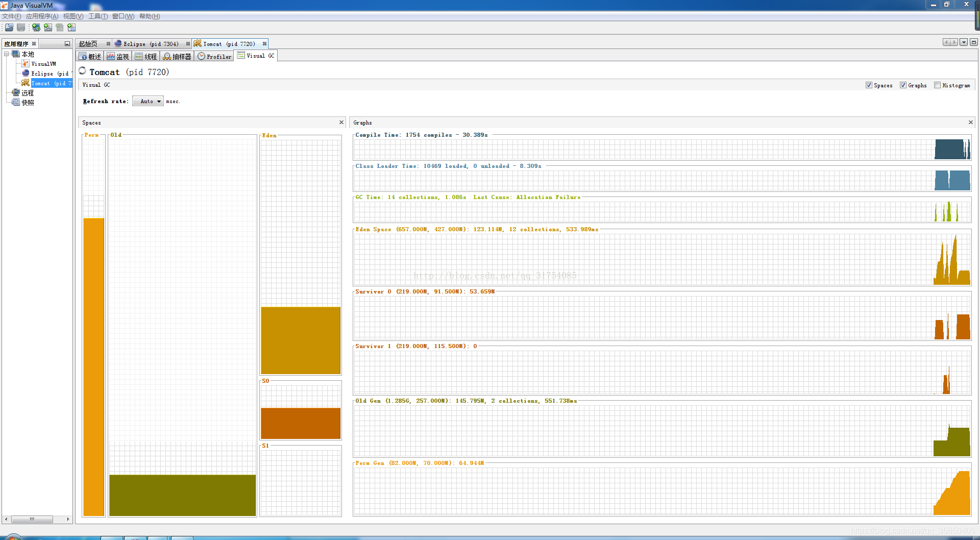Toggle the Spaces checkbox
980x540 pixels.
tap(869, 85)
